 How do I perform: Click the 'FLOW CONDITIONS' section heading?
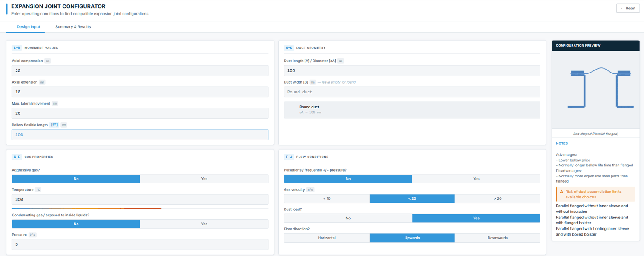(312, 157)
